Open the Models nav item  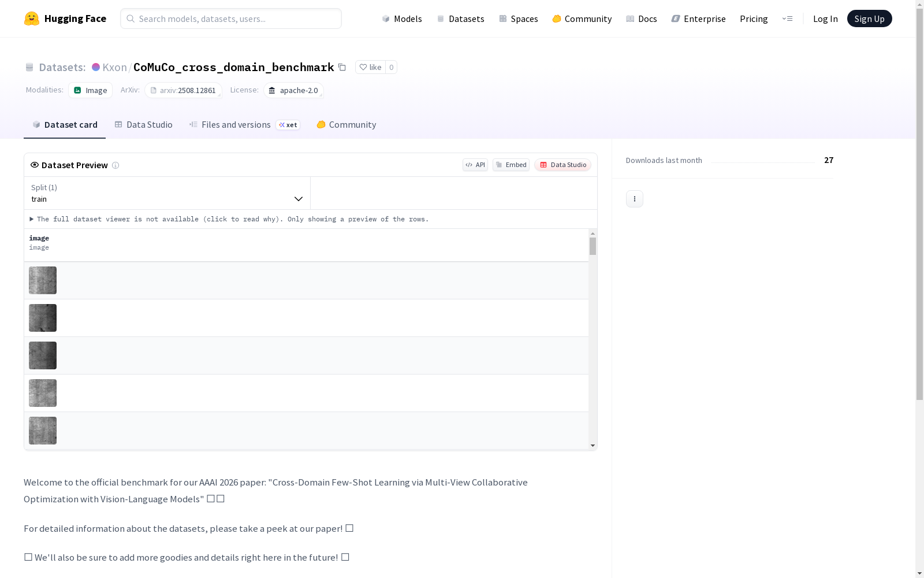click(402, 18)
